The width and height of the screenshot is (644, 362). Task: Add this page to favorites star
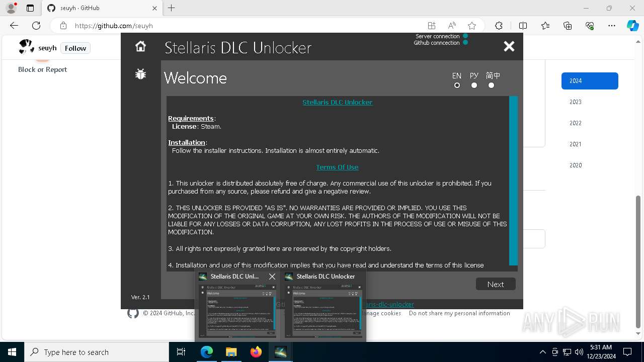tap(472, 26)
